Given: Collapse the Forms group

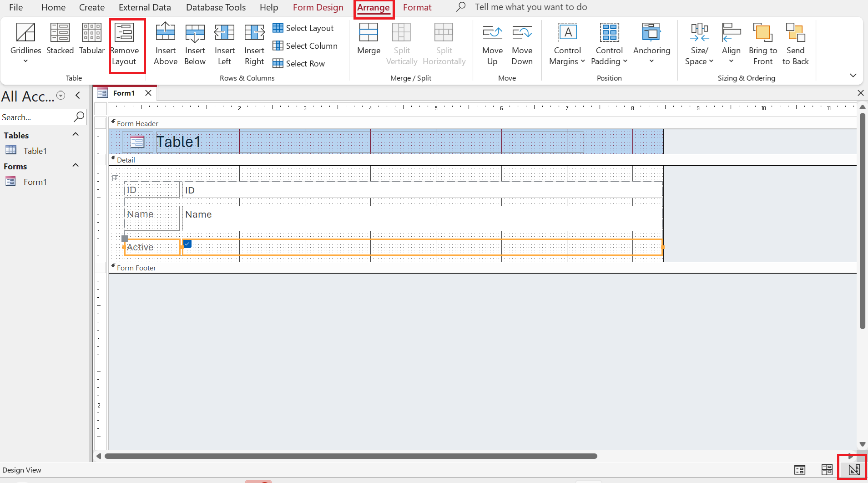Looking at the screenshot, I should tap(76, 166).
